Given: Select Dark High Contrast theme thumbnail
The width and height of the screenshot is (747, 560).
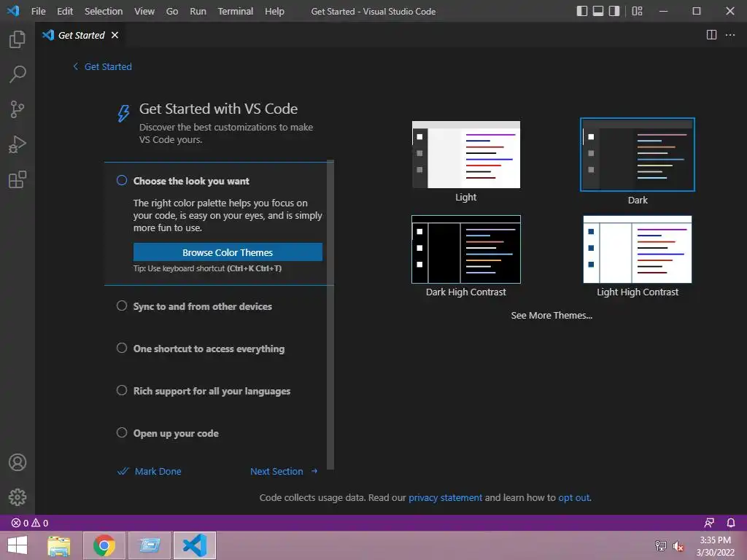Looking at the screenshot, I should (466, 249).
